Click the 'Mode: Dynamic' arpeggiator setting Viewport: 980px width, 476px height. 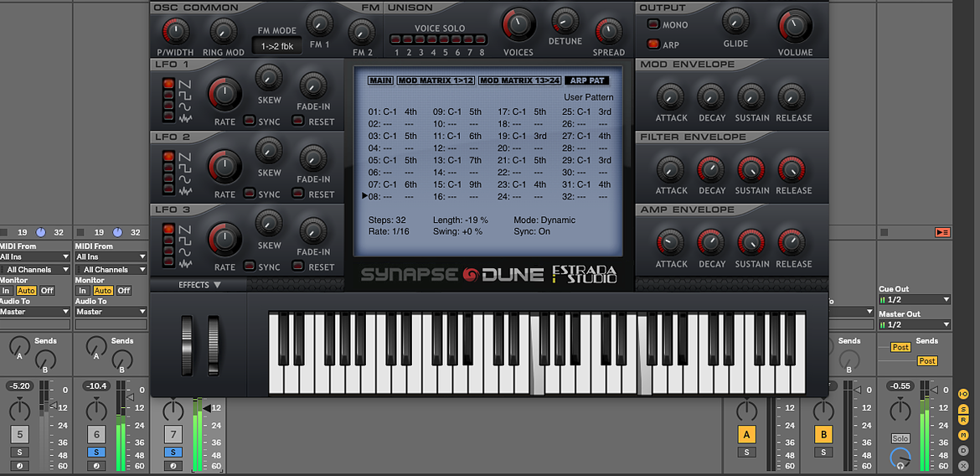544,220
